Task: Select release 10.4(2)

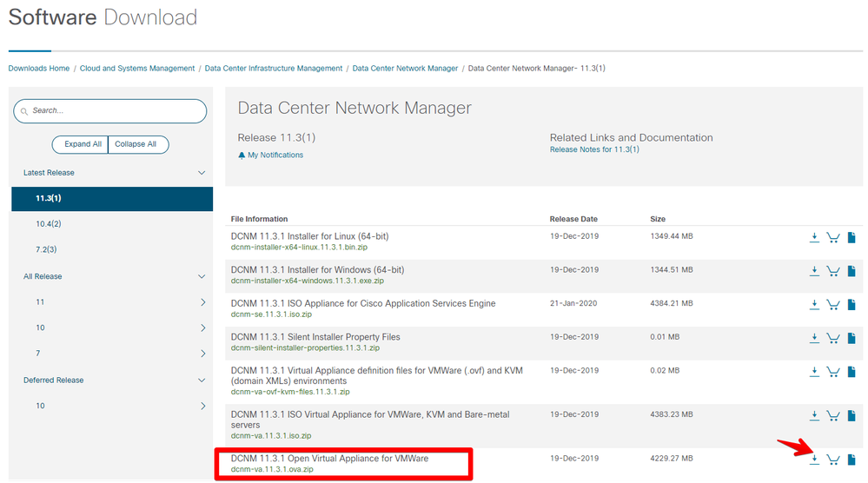Action: (x=49, y=223)
